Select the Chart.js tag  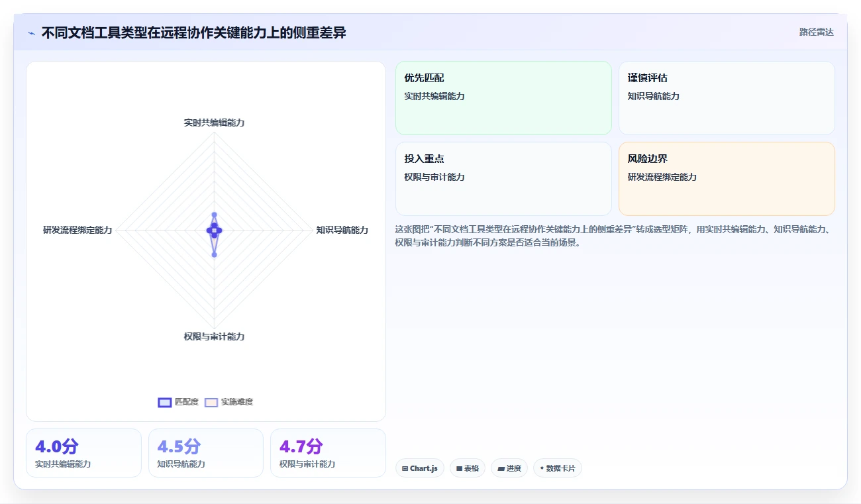coord(420,468)
